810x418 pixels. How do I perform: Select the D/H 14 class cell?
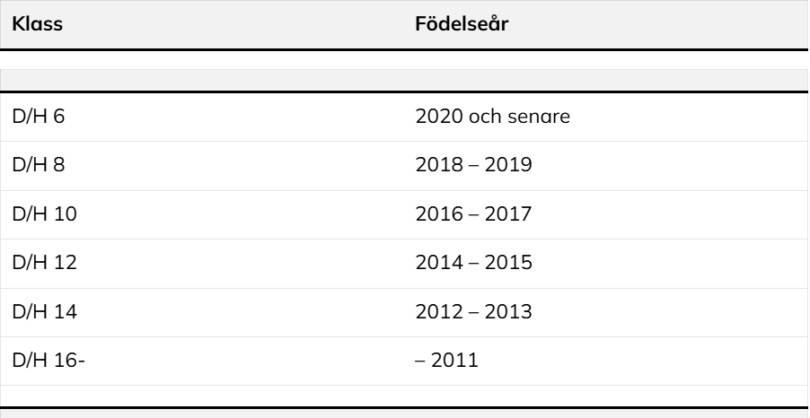tap(40, 311)
